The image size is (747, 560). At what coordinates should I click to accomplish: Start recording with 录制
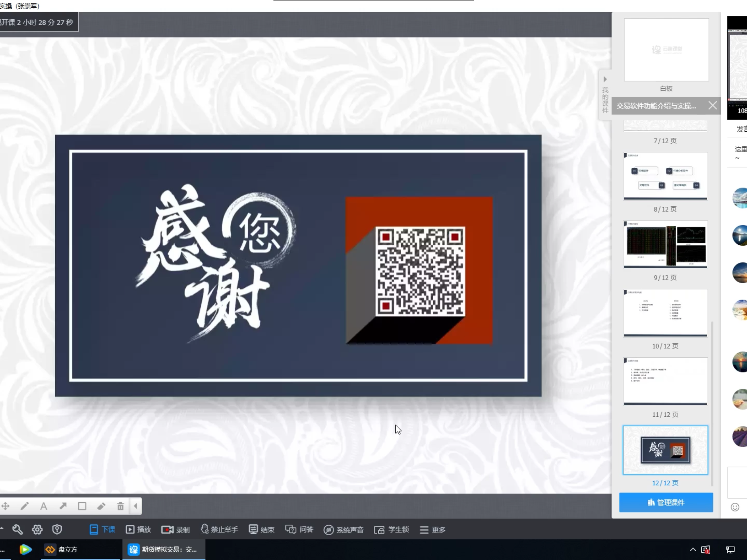[x=175, y=529]
